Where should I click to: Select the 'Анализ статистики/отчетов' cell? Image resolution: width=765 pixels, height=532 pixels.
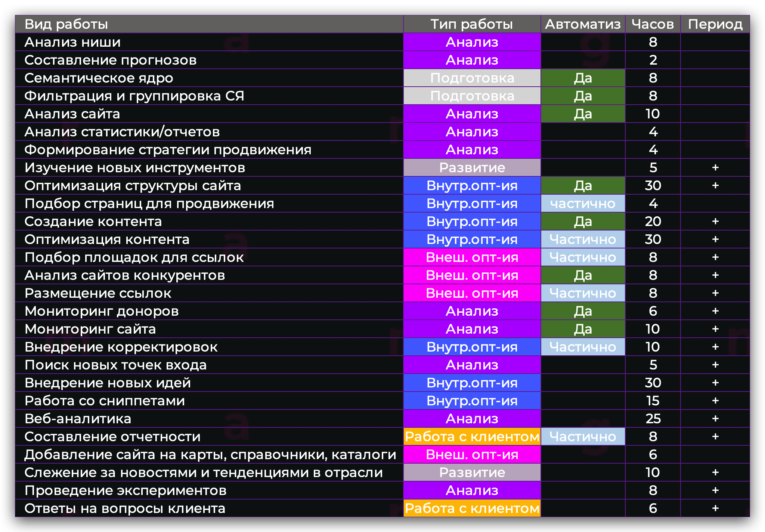click(209, 132)
